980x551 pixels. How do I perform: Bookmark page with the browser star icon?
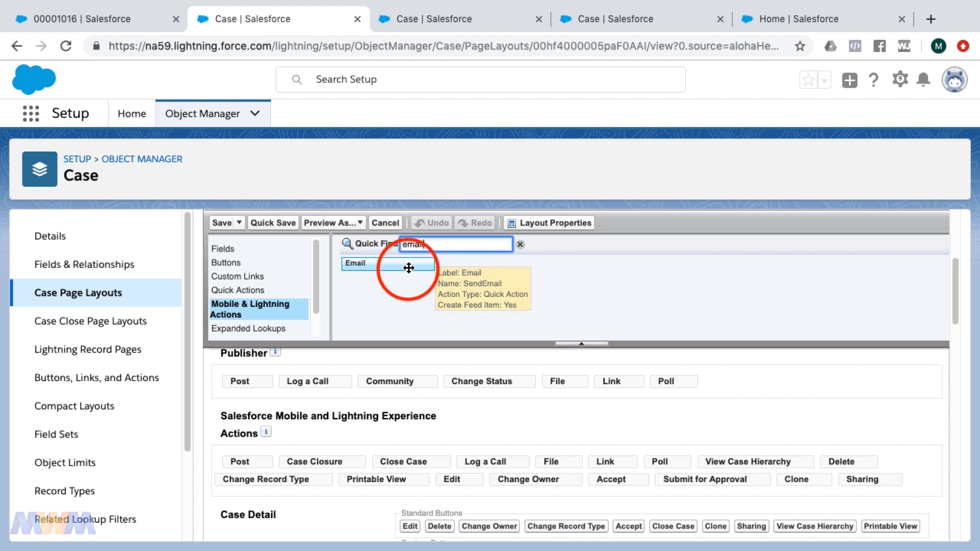point(800,46)
